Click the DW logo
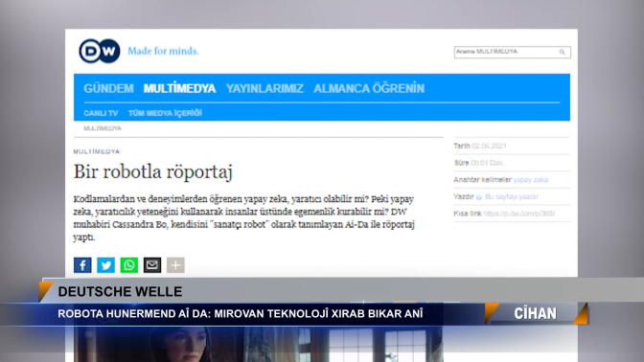 pos(100,51)
